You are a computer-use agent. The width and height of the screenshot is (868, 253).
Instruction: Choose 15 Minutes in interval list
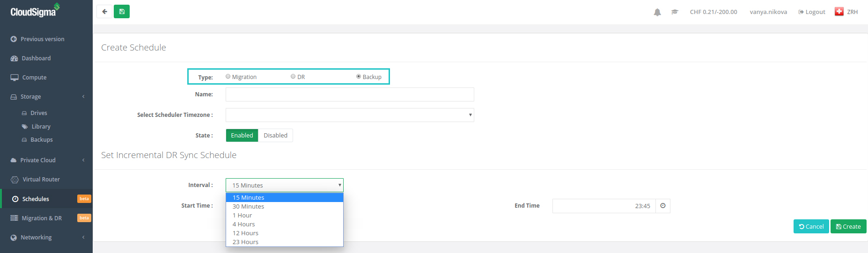click(x=285, y=197)
